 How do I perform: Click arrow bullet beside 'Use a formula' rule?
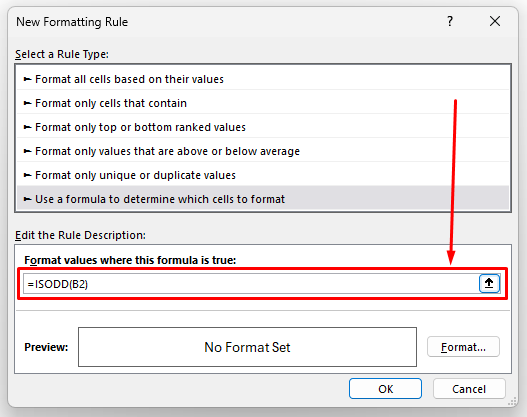click(27, 199)
